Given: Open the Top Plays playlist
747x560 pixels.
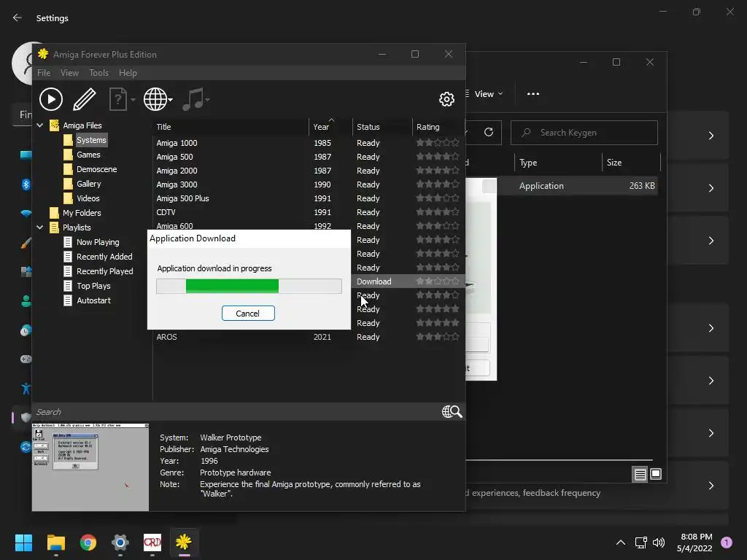Looking at the screenshot, I should click(x=93, y=286).
